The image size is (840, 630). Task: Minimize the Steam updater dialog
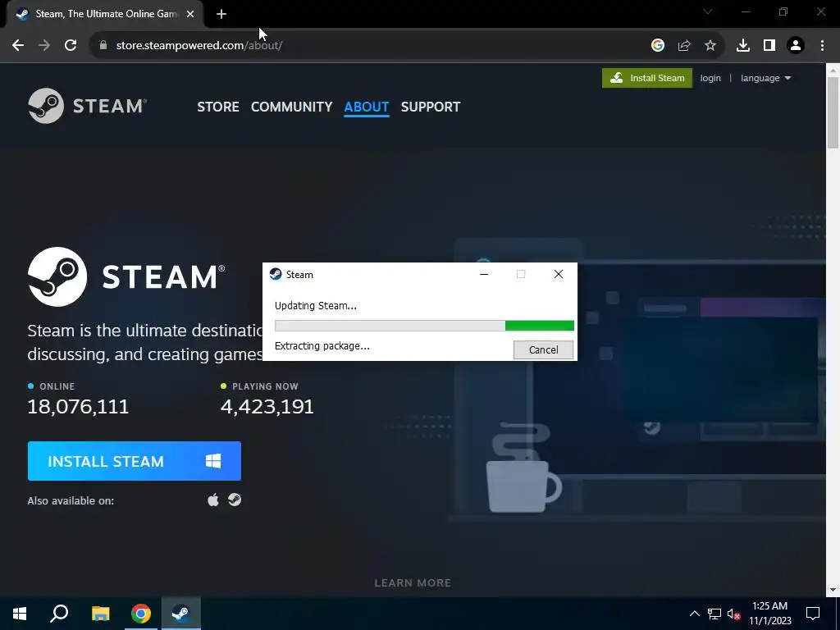(484, 274)
